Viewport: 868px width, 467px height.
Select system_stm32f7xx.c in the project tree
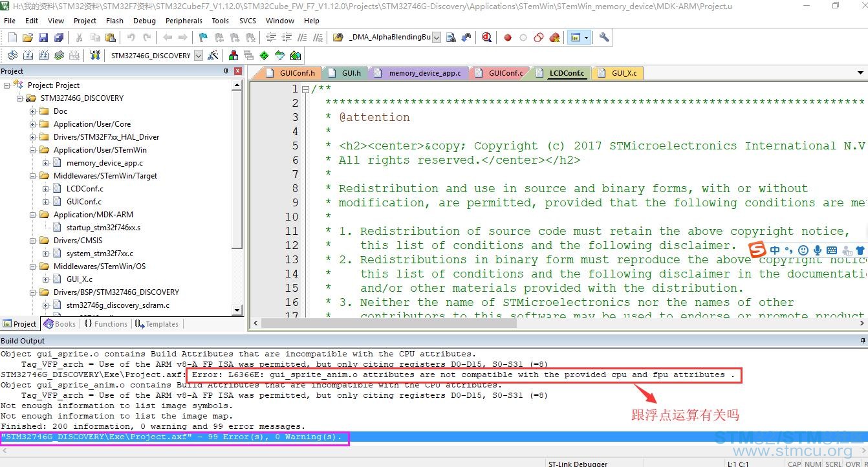coord(100,254)
